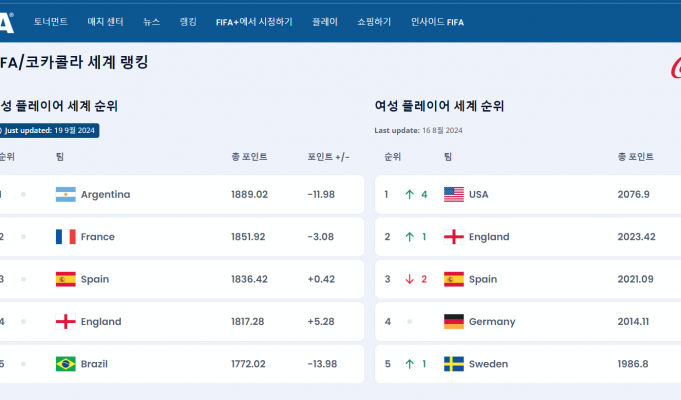
Task: Click the USA flag icon
Action: tap(453, 194)
